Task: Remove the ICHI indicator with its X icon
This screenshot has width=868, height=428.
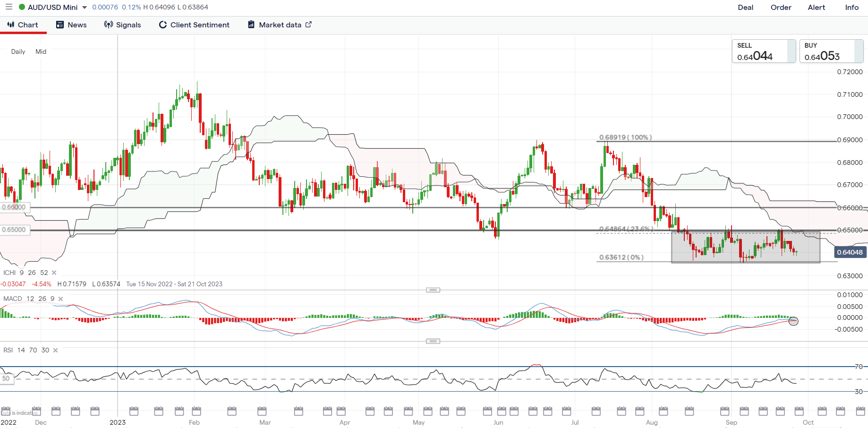Action: click(54, 273)
